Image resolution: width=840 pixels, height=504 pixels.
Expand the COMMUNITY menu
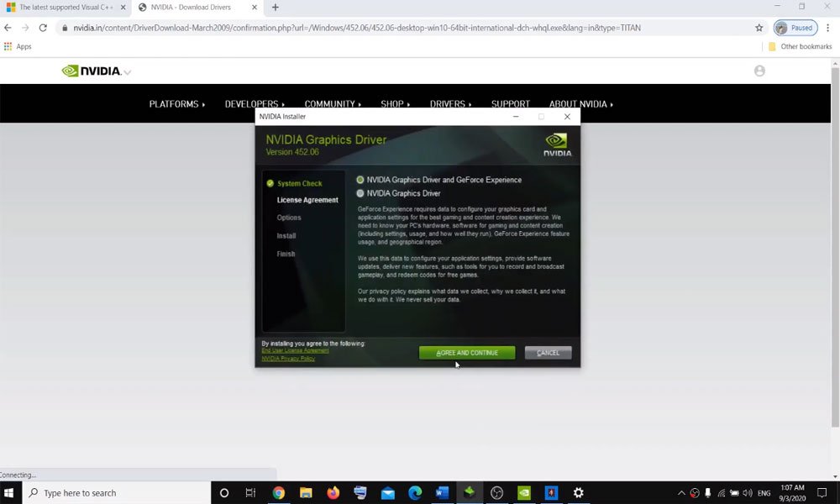click(x=333, y=104)
